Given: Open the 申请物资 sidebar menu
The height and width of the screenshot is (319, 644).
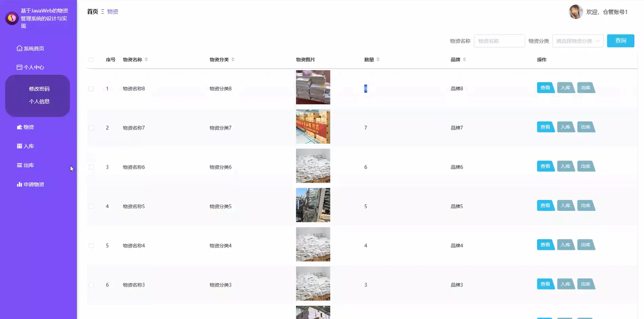Looking at the screenshot, I should coord(34,184).
